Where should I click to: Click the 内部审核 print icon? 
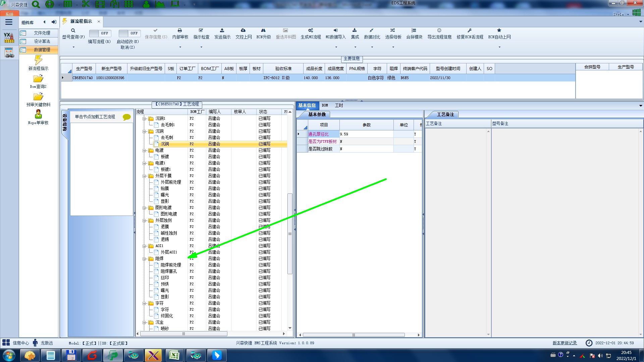(x=180, y=31)
